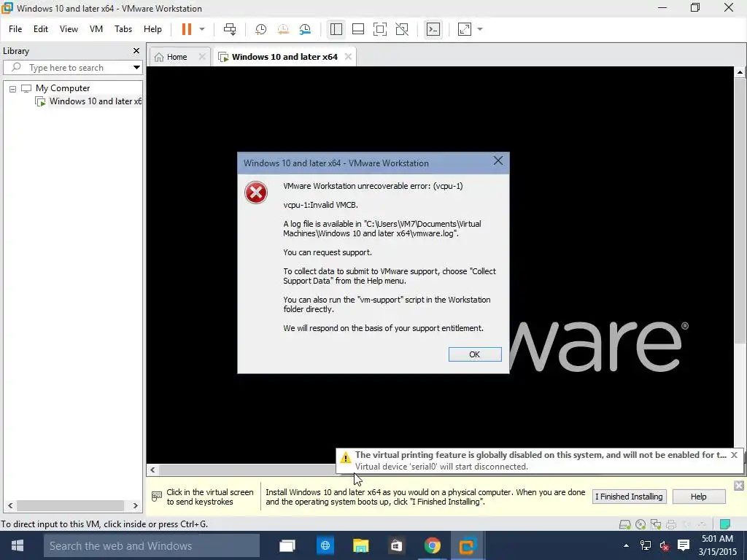This screenshot has height=560, width=747.
Task: Open the stretch display dropdown arrow
Action: [x=480, y=29]
